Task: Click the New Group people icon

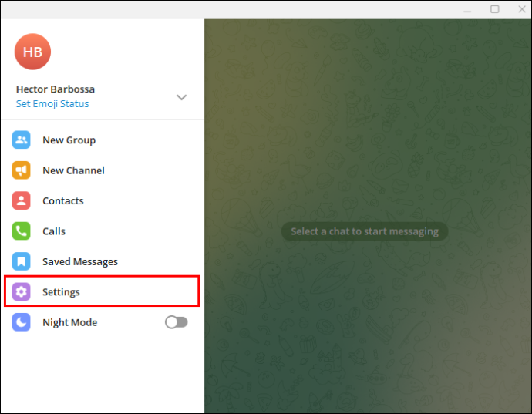Action: 22,140
